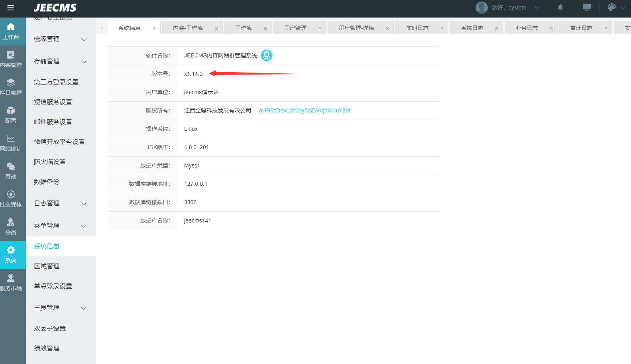Switch to the 实时日志 tab
The image size is (631, 364).
pyautogui.click(x=417, y=28)
